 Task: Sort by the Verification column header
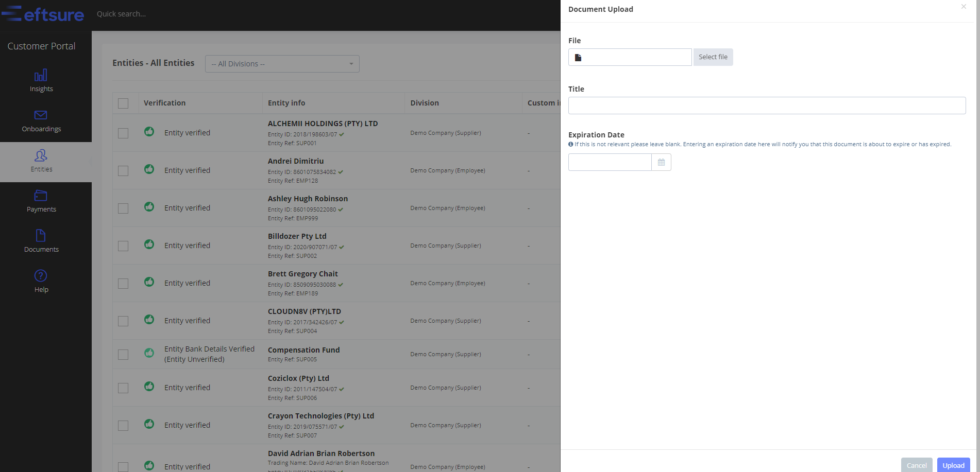pyautogui.click(x=164, y=103)
